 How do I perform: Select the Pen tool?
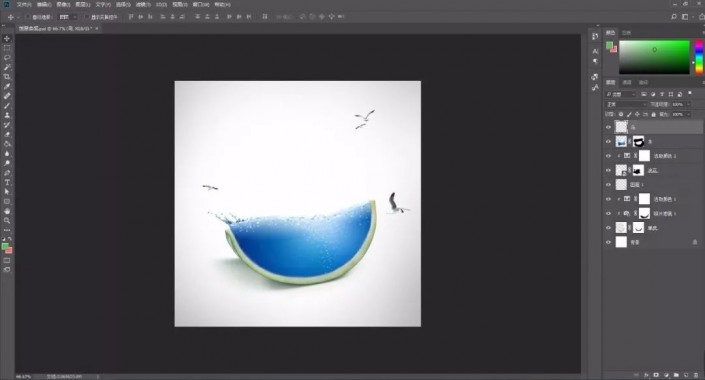pos(7,173)
